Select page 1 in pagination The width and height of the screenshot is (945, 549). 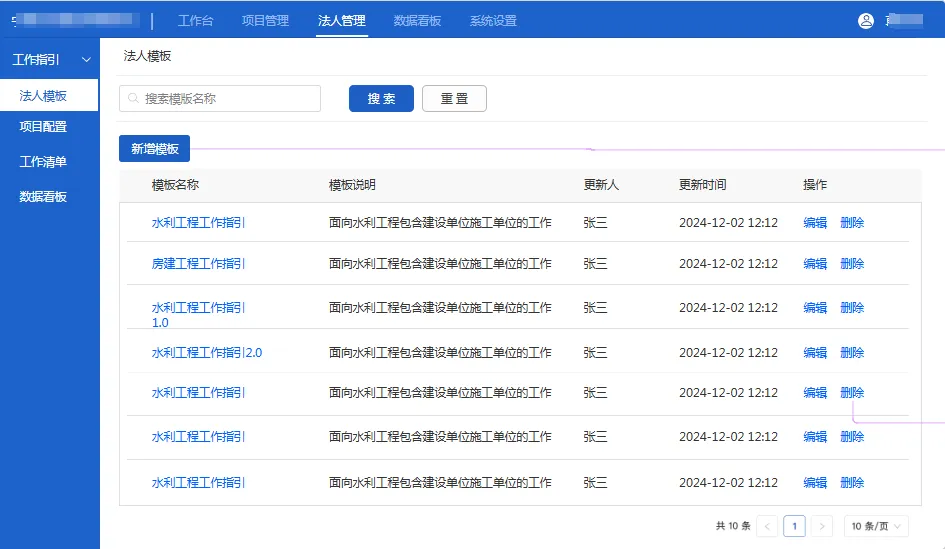[794, 526]
